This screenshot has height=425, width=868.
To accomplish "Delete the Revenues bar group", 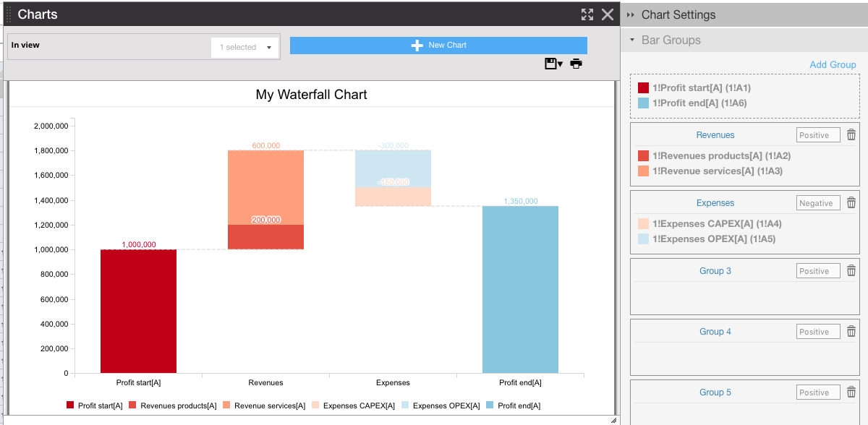I will 851,135.
